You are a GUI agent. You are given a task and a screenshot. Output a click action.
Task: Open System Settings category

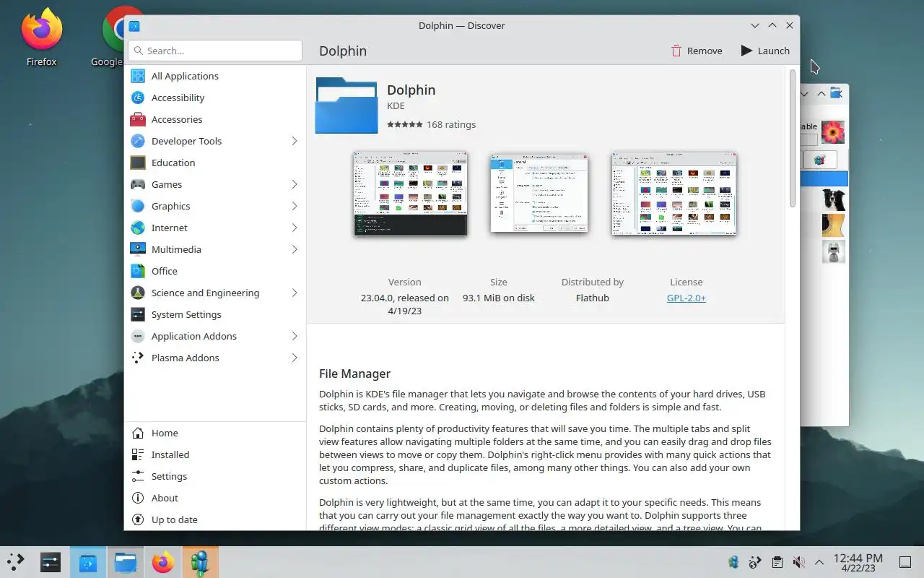pyautogui.click(x=215, y=314)
